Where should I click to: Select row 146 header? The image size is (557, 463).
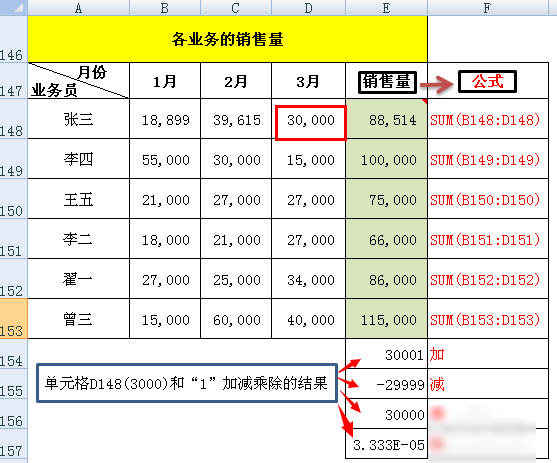[x=13, y=39]
